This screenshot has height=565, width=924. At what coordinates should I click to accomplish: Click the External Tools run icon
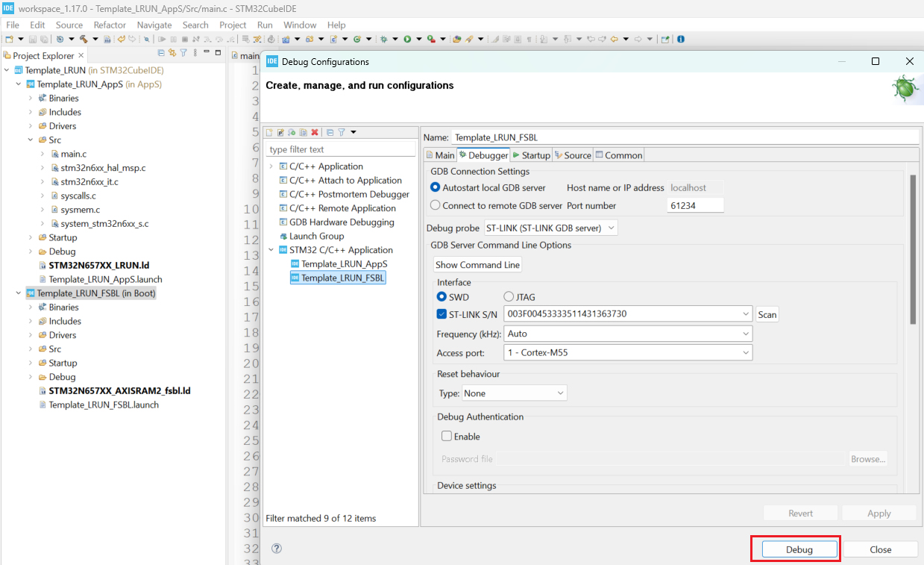[431, 39]
